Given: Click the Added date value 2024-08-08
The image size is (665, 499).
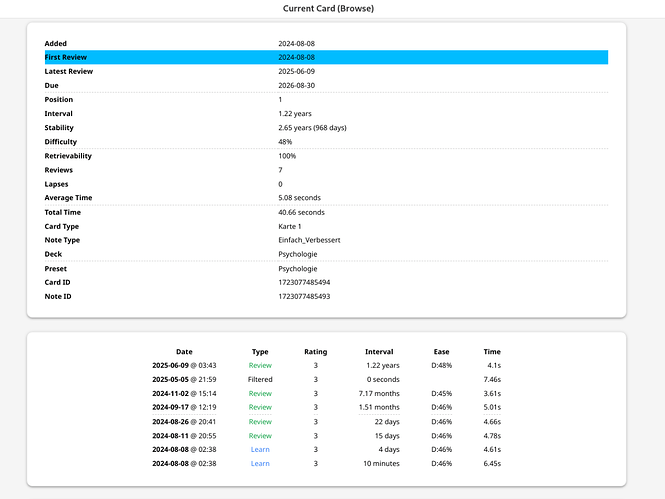Looking at the screenshot, I should (296, 44).
